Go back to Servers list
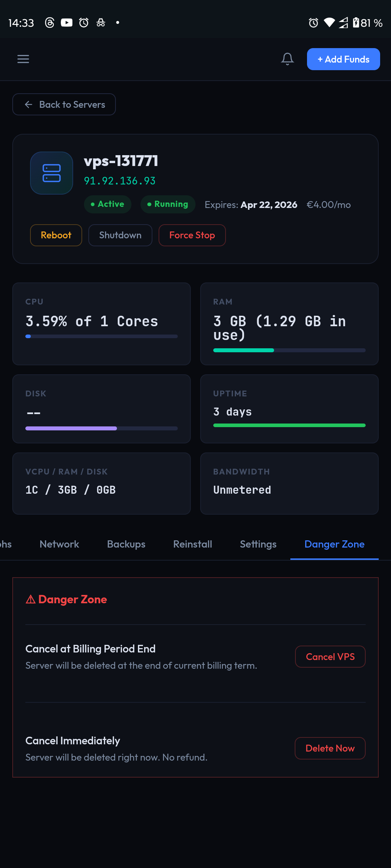This screenshot has height=868, width=391. (x=64, y=105)
